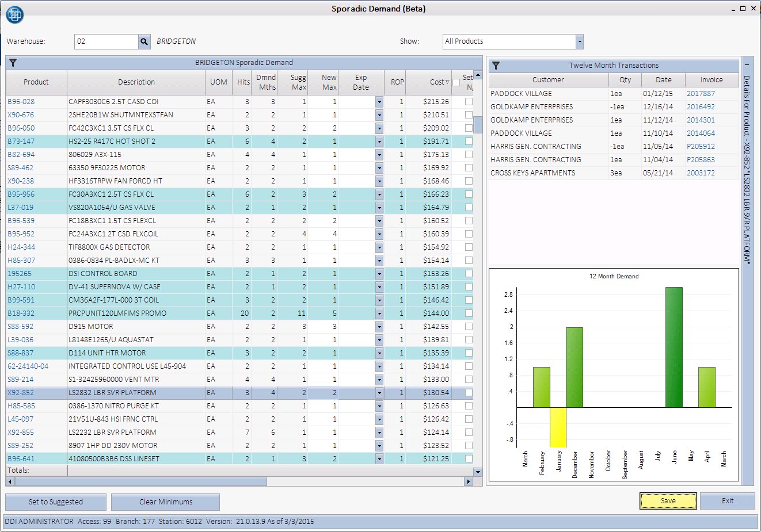Check the box for product B73-147
761x532 pixels.
click(469, 141)
